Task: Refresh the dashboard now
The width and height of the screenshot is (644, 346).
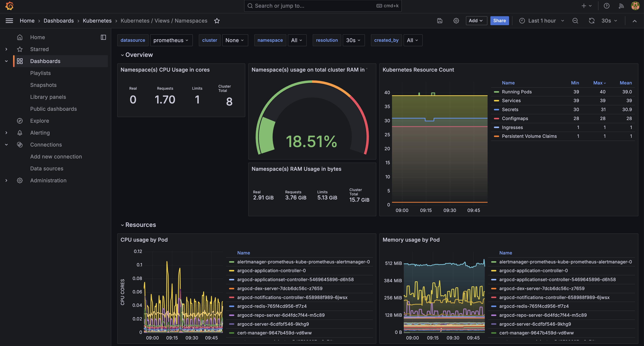Action: [592, 21]
